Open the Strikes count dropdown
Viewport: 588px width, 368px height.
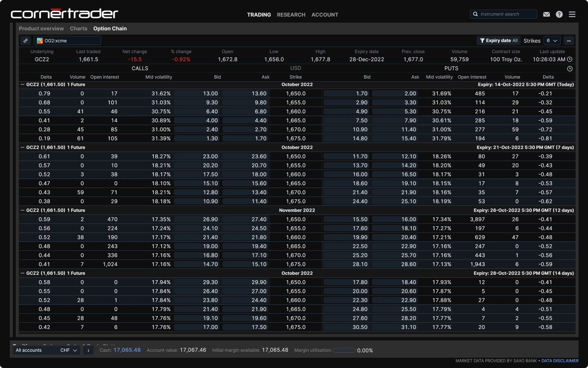pyautogui.click(x=552, y=41)
